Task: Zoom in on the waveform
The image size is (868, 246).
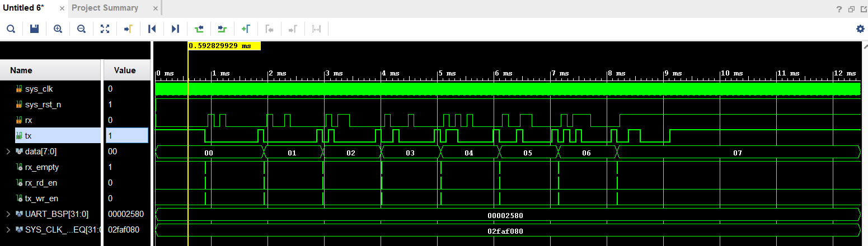Action: (58, 29)
